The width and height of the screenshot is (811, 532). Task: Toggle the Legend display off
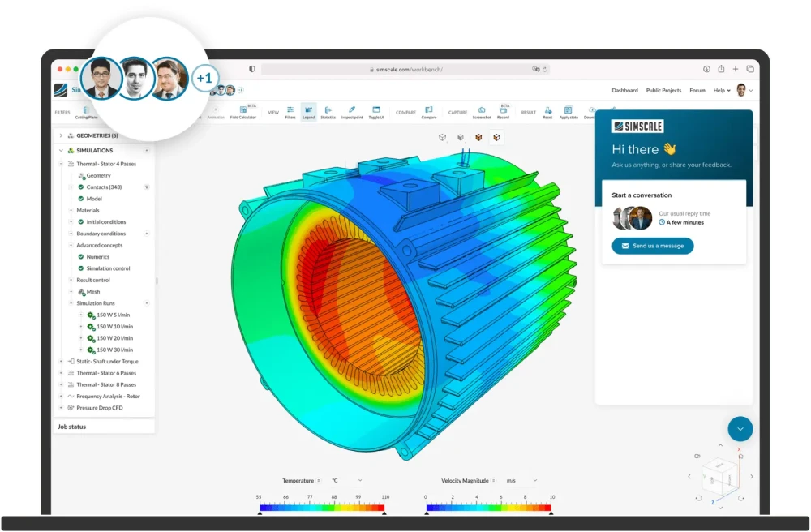(x=309, y=109)
